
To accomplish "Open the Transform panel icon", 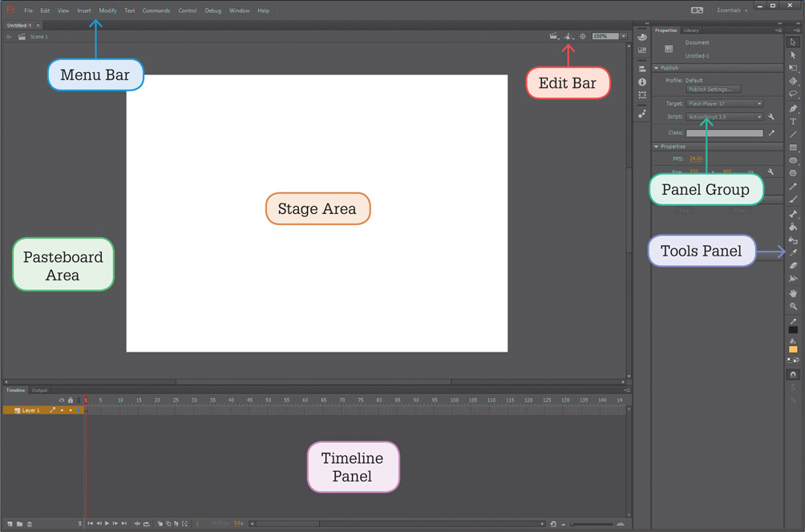I will (x=642, y=95).
